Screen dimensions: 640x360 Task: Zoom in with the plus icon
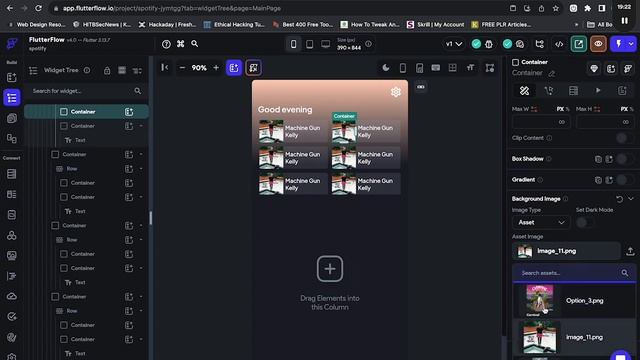point(216,68)
